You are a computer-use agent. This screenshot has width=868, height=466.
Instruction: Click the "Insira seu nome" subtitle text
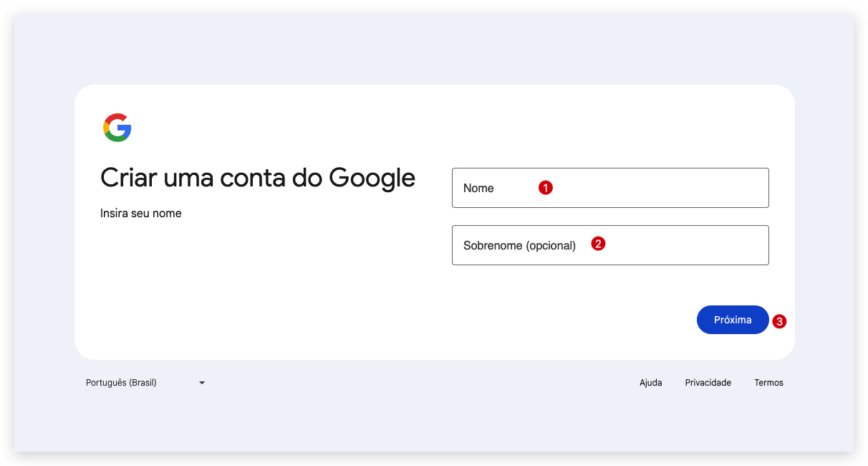coord(141,213)
